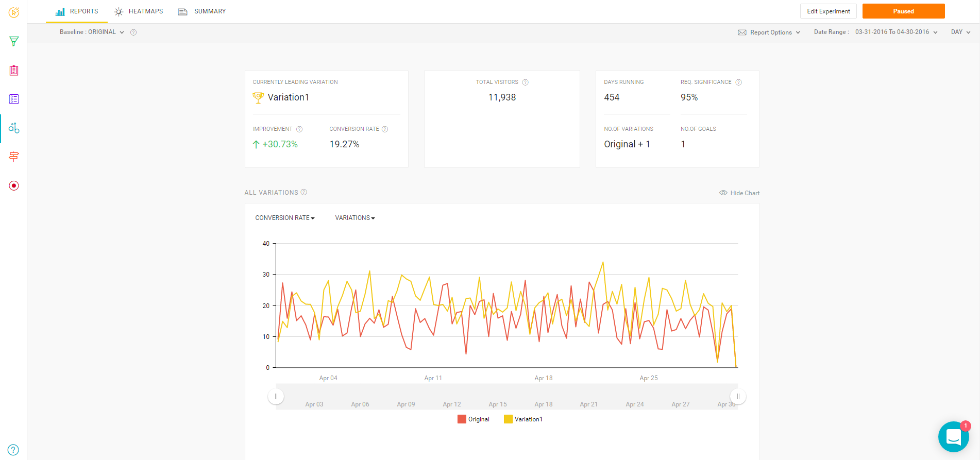The image size is (980, 460).
Task: Click the funnel icon in left sidebar
Action: 14,41
